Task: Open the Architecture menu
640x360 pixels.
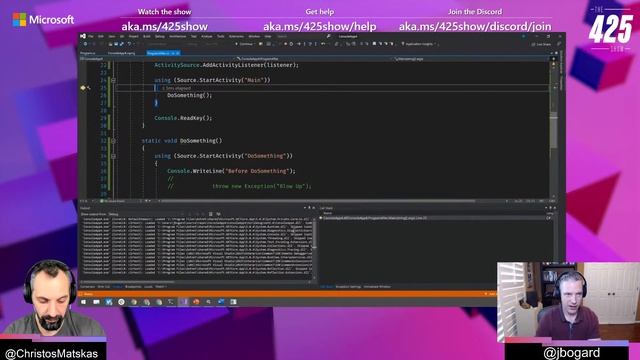Action: pyautogui.click(x=178, y=36)
